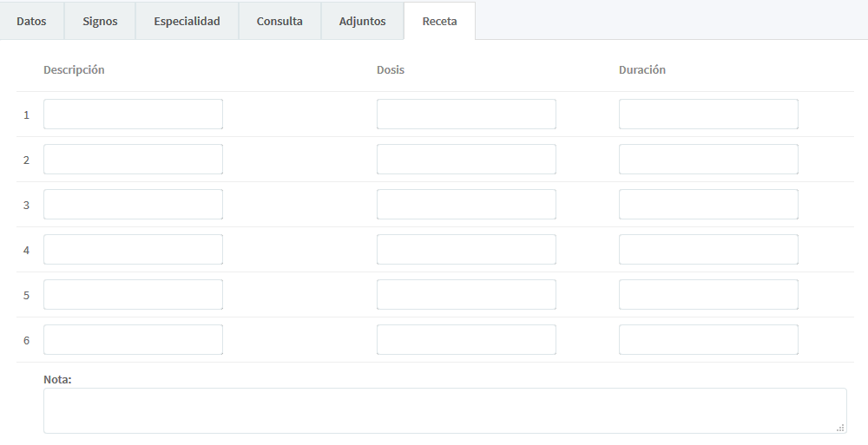Viewport: 868px width, 445px height.
Task: Select Descripción input in row 3
Action: point(133,205)
